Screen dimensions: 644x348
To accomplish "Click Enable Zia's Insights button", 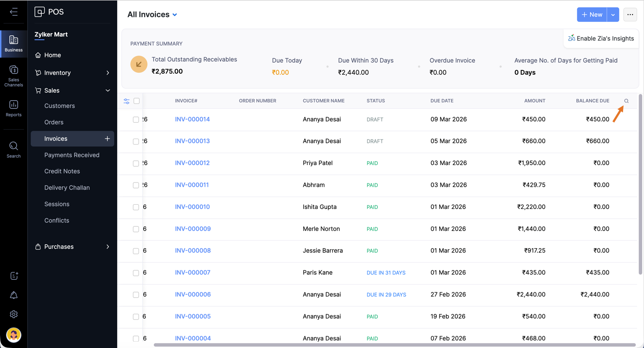I will click(x=601, y=38).
